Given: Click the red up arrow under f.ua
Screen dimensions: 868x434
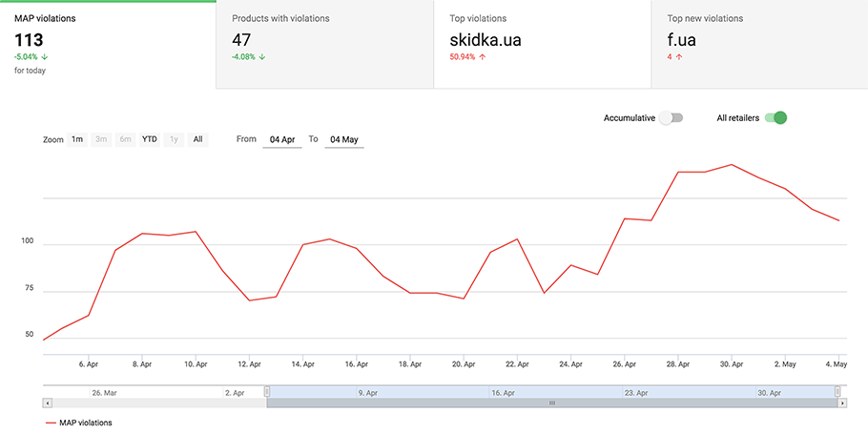Looking at the screenshot, I should (679, 56).
